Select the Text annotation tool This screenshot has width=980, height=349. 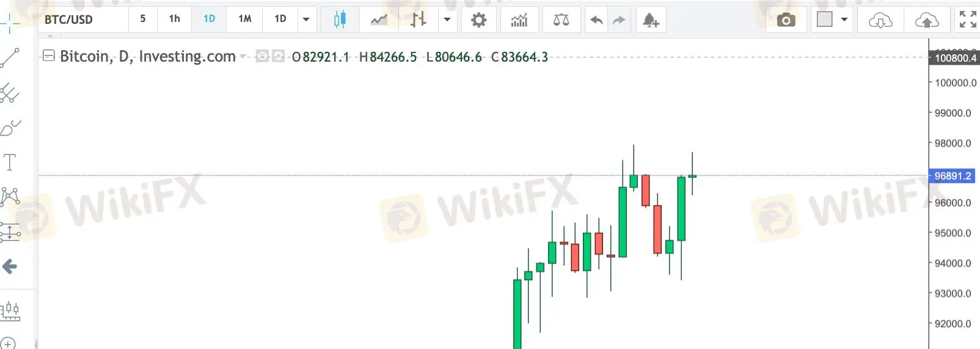10,162
